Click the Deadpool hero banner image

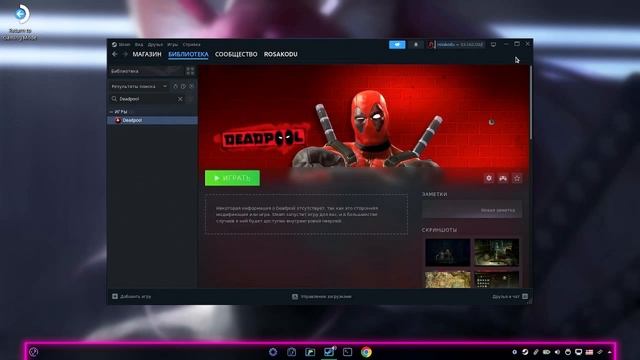click(x=363, y=116)
